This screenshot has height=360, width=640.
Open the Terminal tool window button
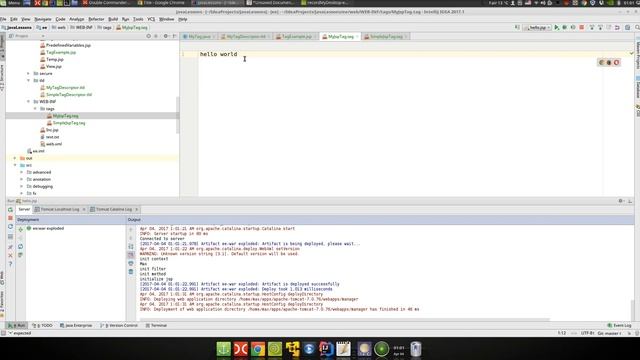click(x=156, y=325)
